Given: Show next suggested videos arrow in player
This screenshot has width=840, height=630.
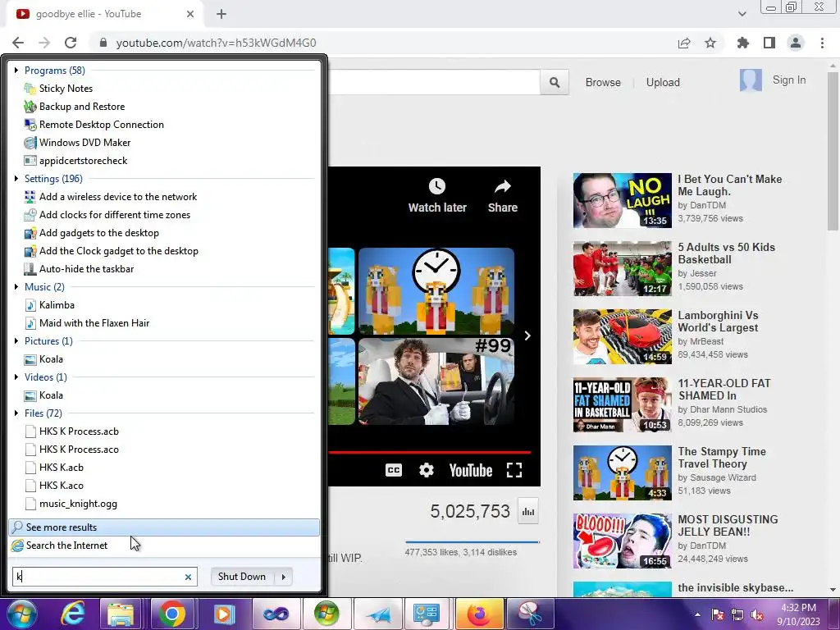Looking at the screenshot, I should tap(527, 336).
